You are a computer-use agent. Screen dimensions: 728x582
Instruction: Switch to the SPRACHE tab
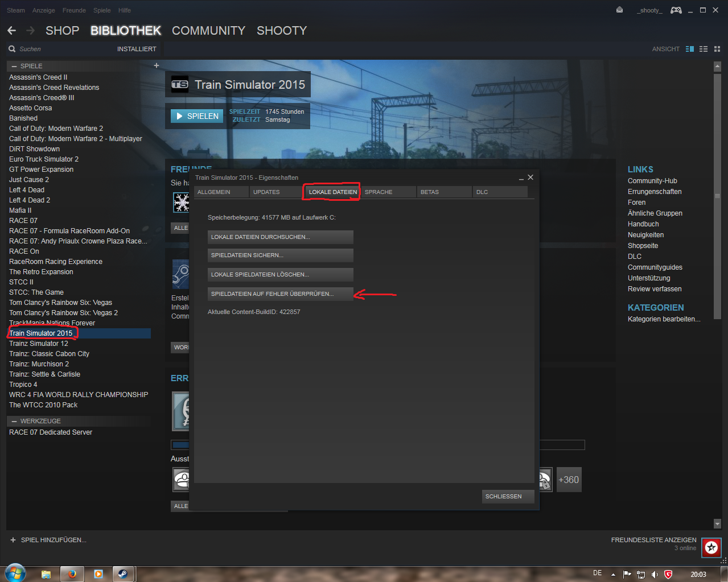388,192
